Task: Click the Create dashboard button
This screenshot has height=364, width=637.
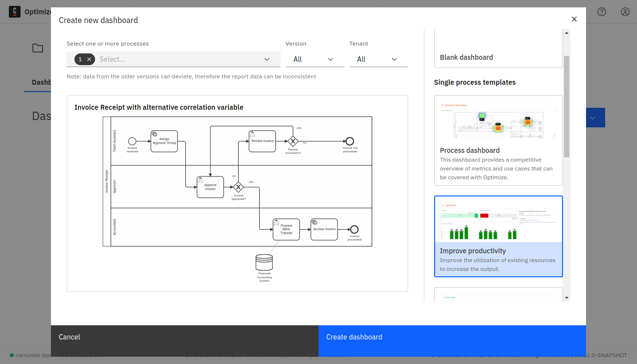Action: point(354,337)
